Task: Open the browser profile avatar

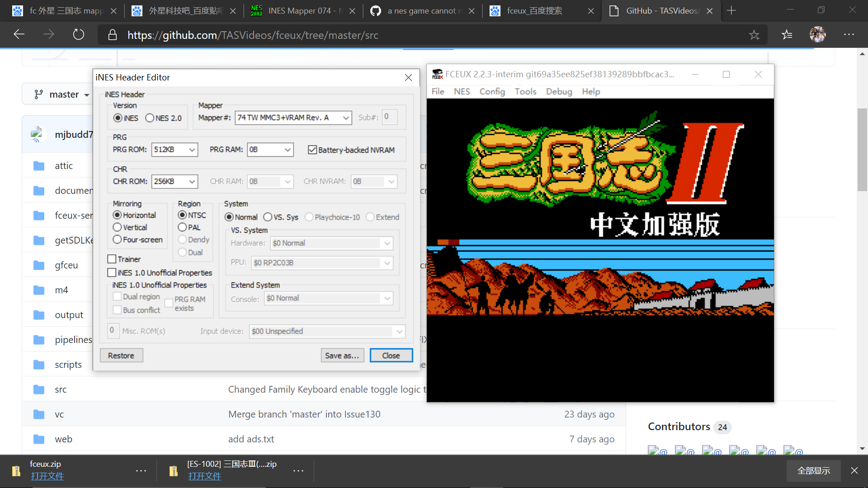Action: pyautogui.click(x=817, y=34)
